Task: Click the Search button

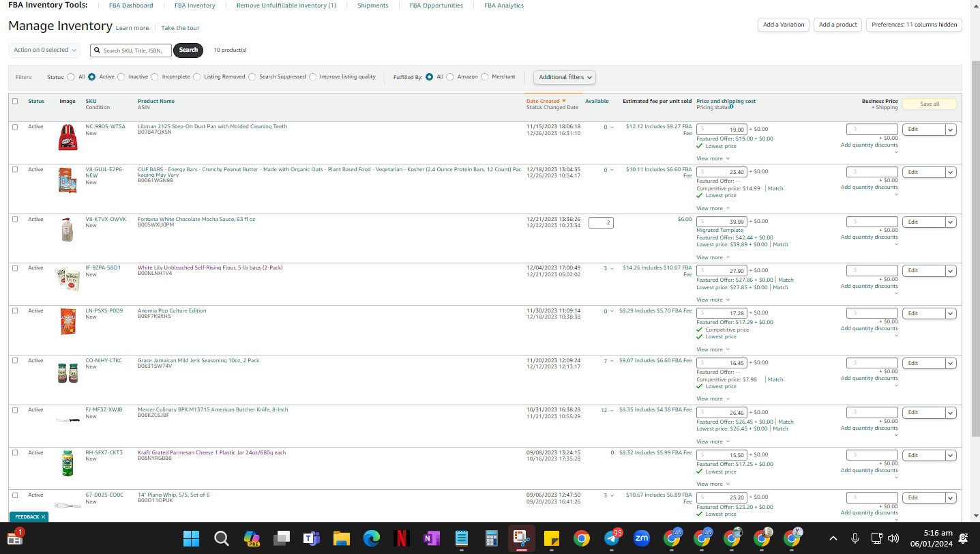Action: (188, 50)
